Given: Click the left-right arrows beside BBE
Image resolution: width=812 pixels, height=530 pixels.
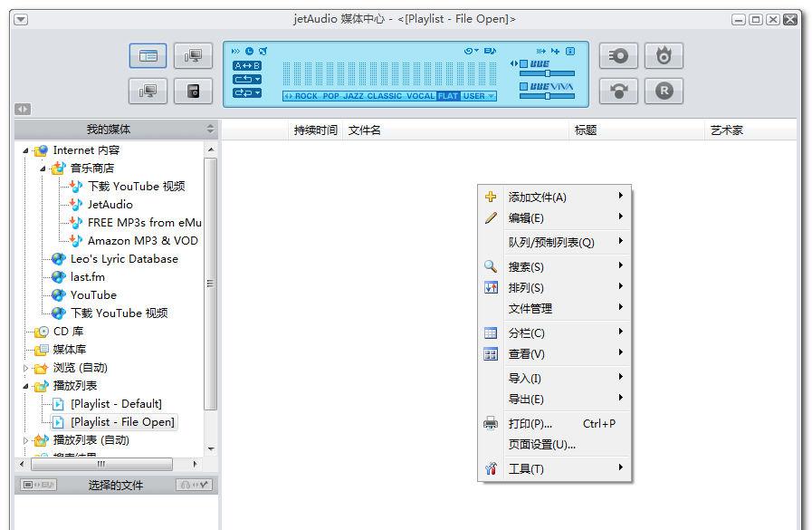Looking at the screenshot, I should [x=513, y=63].
